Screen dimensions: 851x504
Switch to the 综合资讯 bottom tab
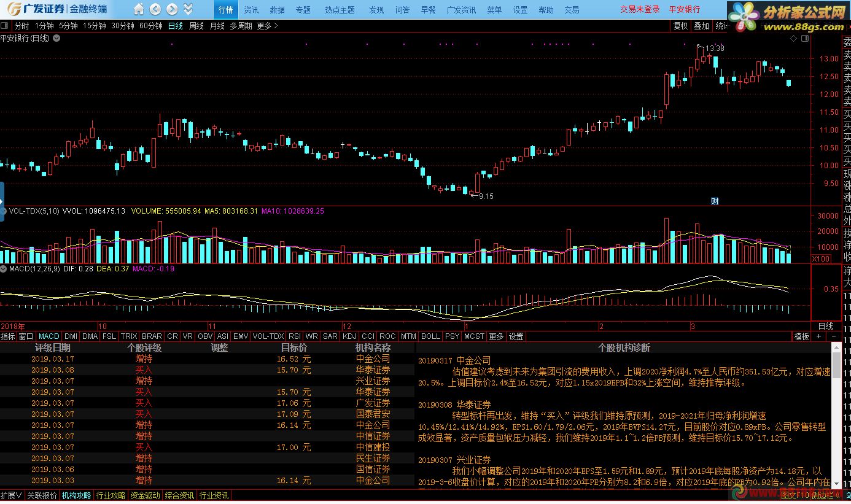179,495
